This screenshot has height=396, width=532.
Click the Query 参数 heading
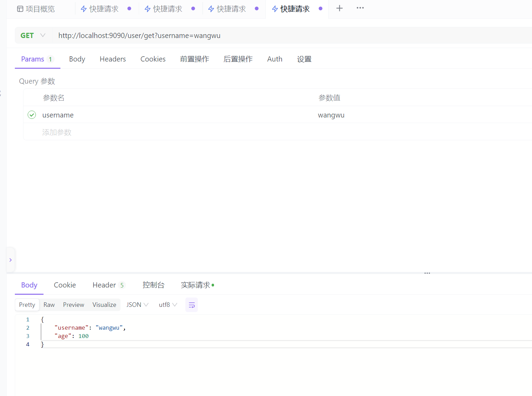pyautogui.click(x=37, y=81)
